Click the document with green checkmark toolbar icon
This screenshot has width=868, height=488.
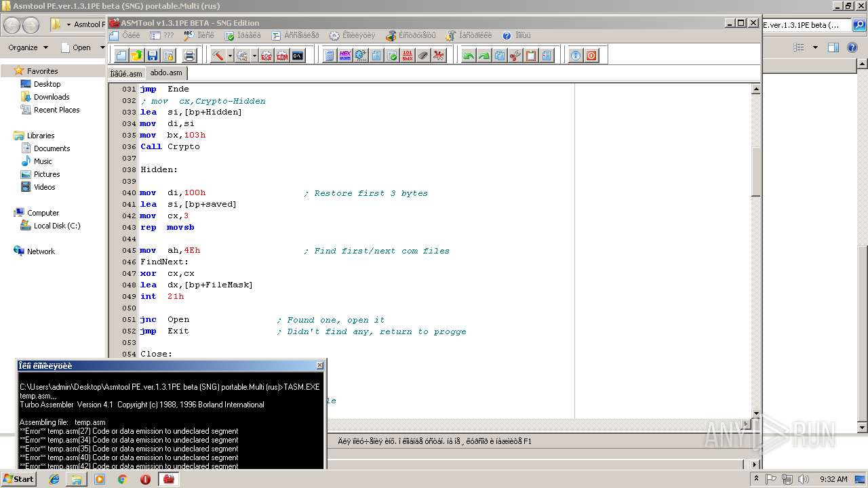[x=392, y=56]
